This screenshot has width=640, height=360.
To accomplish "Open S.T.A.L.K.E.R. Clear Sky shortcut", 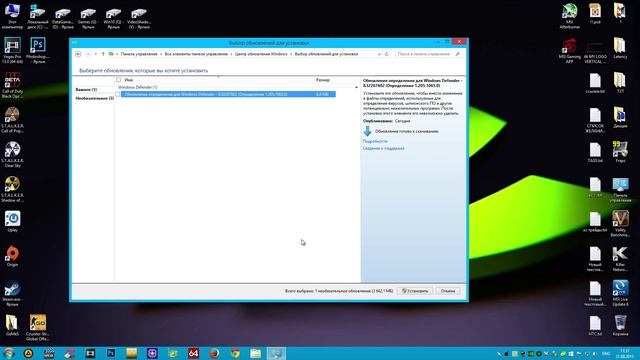I will pos(12,155).
